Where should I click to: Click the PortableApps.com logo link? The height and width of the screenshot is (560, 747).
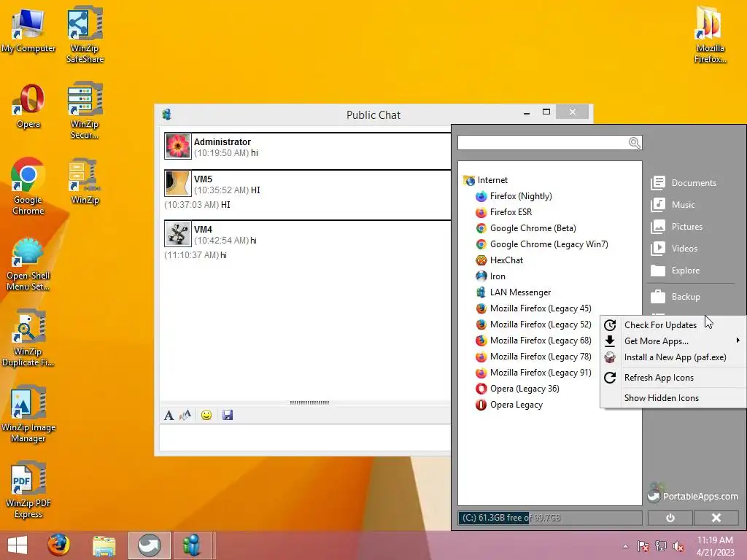pyautogui.click(x=693, y=494)
